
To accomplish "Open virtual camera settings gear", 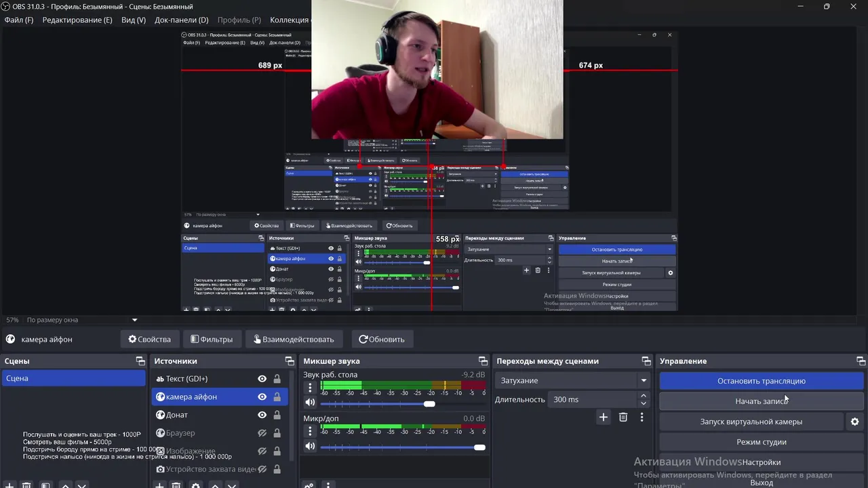I will pos(854,422).
